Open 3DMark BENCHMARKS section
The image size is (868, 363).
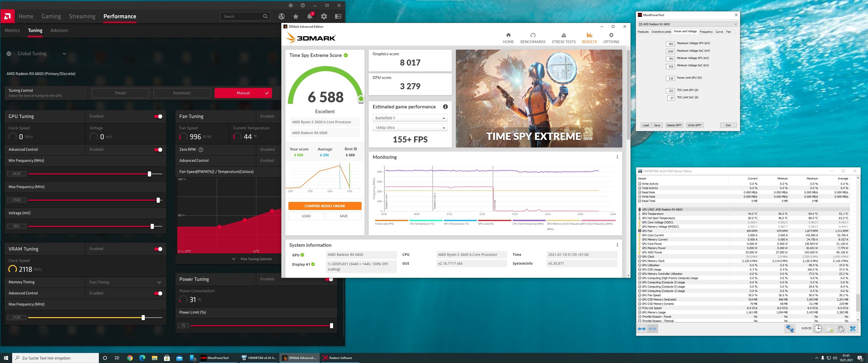(x=533, y=38)
